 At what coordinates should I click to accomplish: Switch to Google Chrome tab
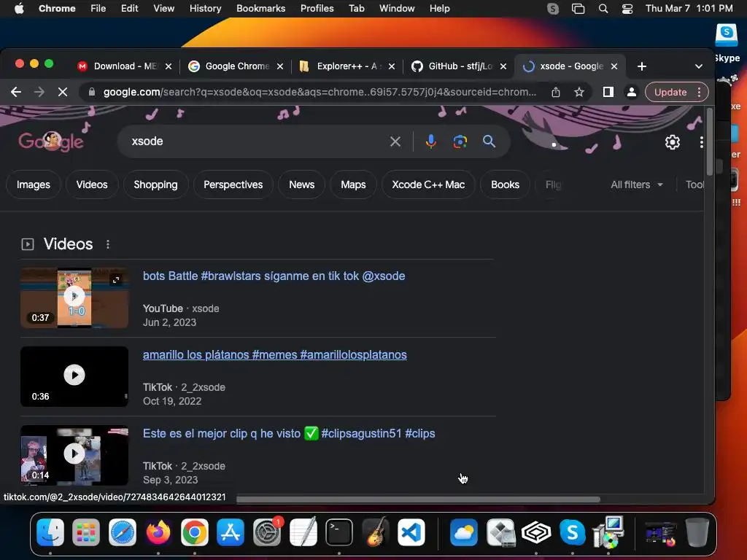tap(237, 66)
